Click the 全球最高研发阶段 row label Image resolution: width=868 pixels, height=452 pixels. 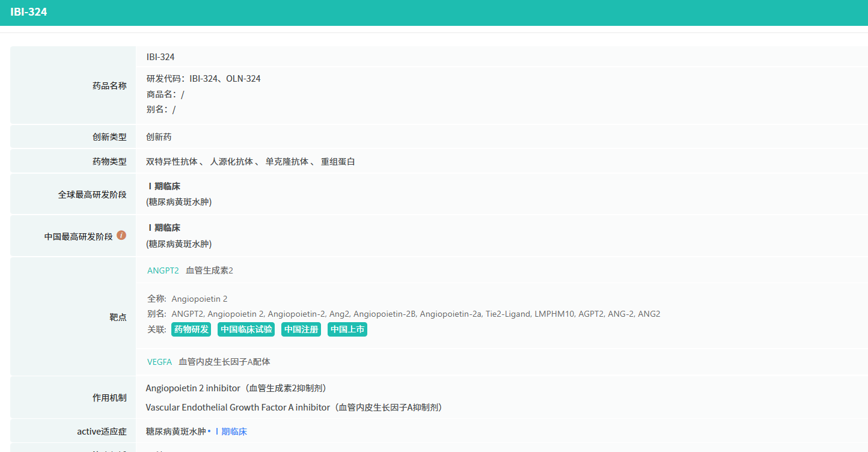92,195
